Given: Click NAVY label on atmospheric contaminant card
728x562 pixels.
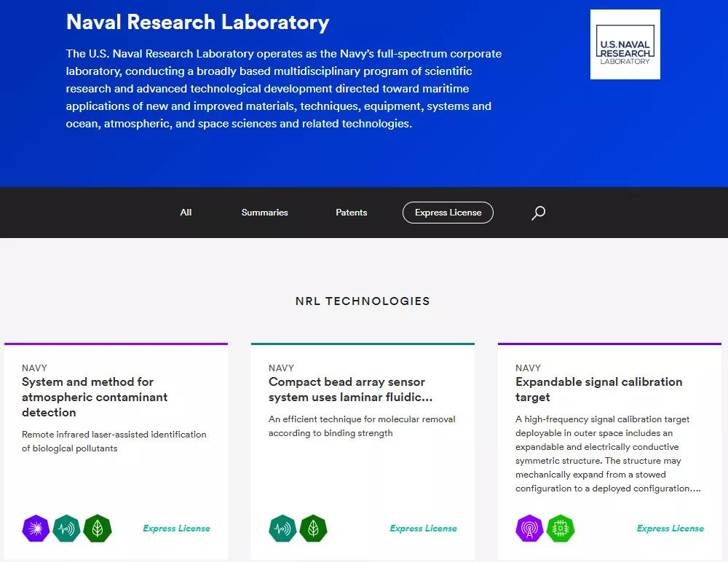Looking at the screenshot, I should (34, 368).
